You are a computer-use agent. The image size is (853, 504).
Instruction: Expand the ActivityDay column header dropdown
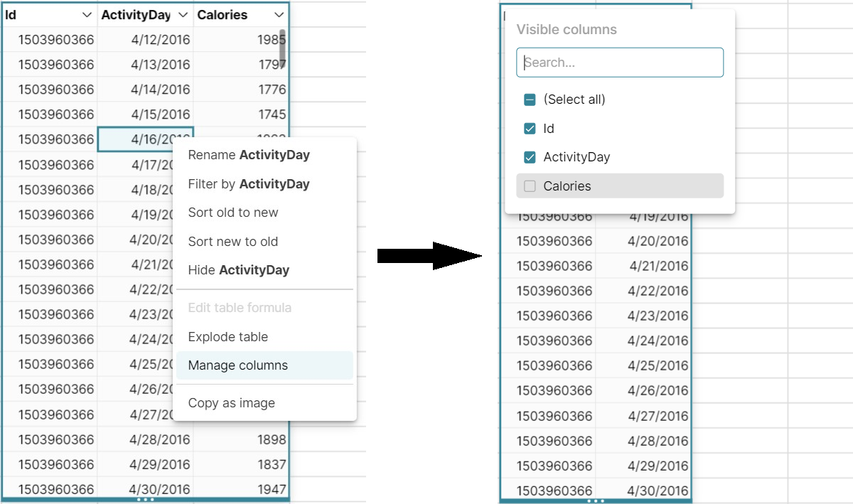183,15
